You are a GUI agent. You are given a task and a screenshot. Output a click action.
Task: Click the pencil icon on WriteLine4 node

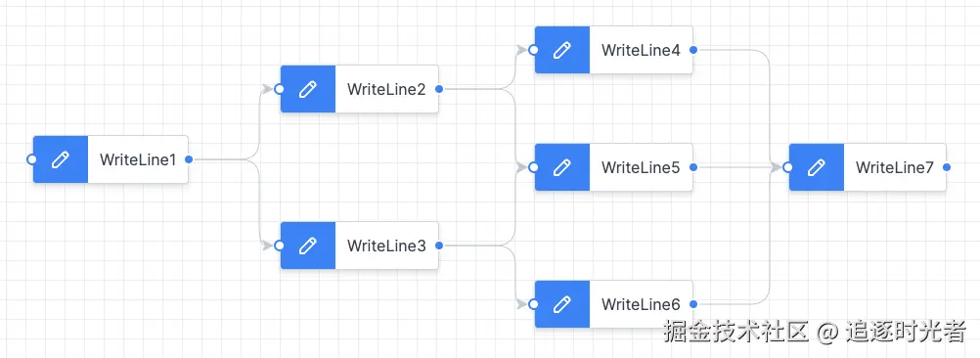point(561,50)
